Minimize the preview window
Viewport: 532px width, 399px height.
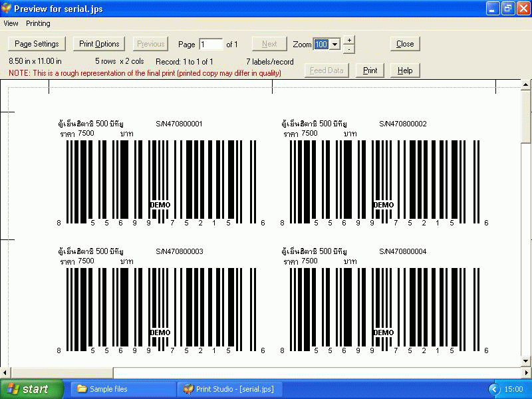492,9
